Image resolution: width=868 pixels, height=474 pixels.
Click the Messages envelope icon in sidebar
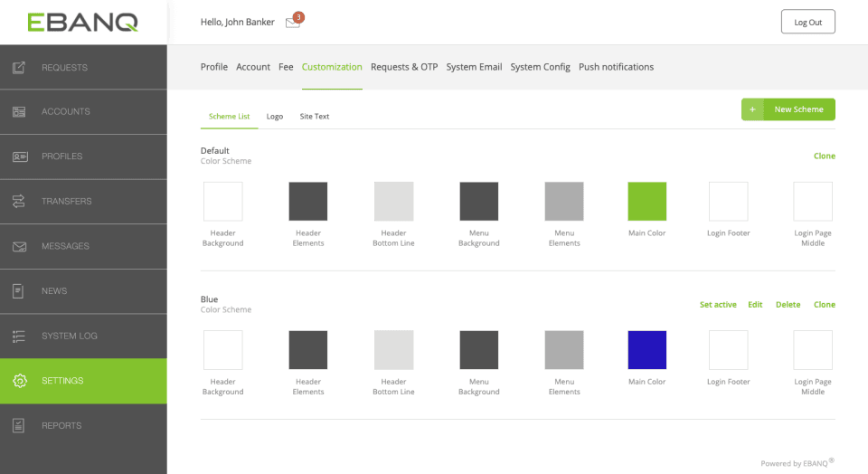coord(19,246)
